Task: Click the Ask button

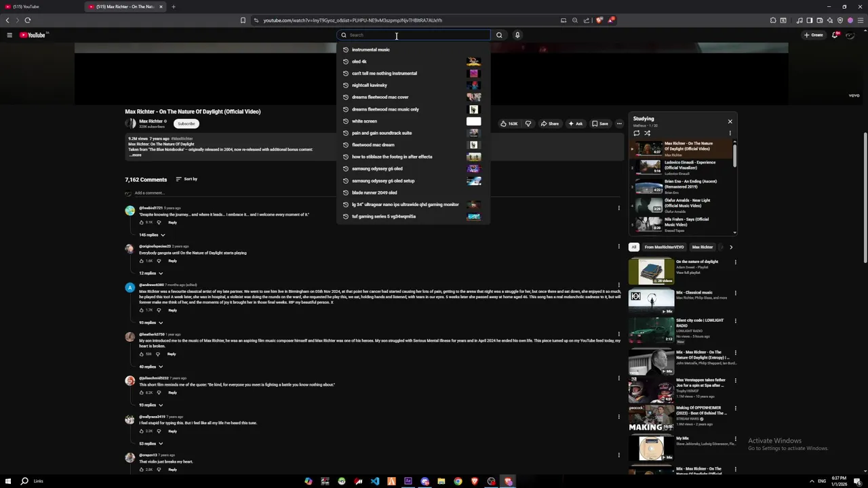Action: [x=576, y=123]
